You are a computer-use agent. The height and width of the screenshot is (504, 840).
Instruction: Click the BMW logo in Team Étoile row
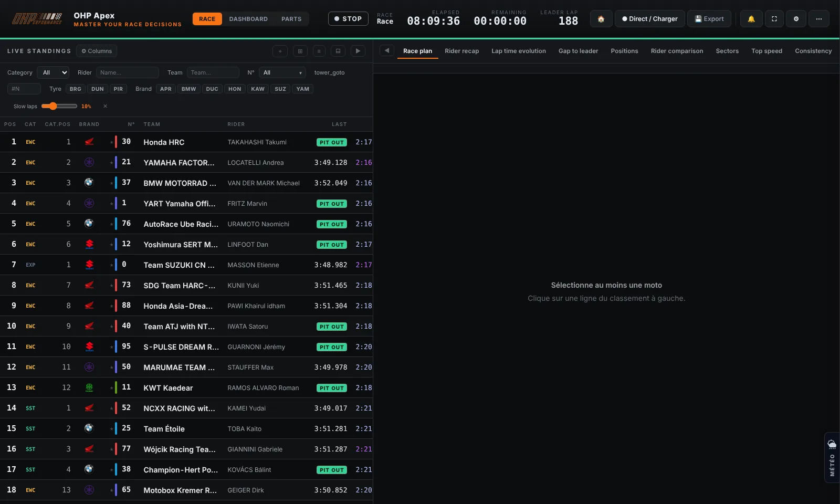(89, 428)
